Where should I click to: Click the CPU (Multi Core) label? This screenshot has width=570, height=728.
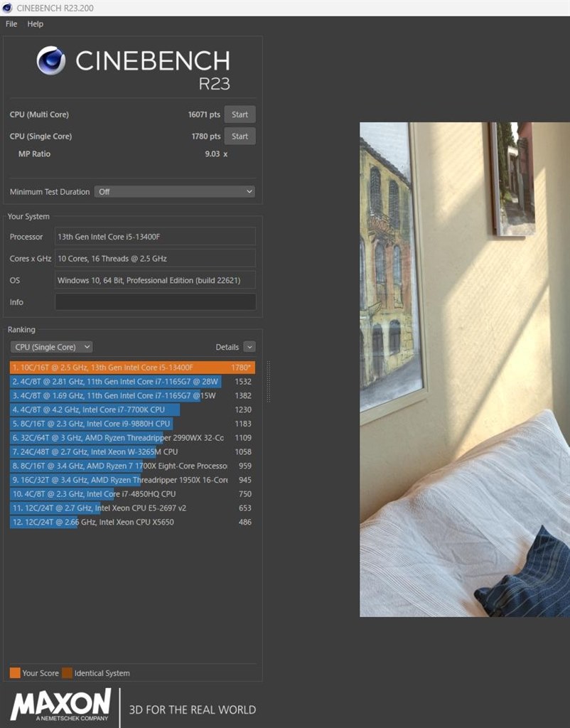(39, 114)
